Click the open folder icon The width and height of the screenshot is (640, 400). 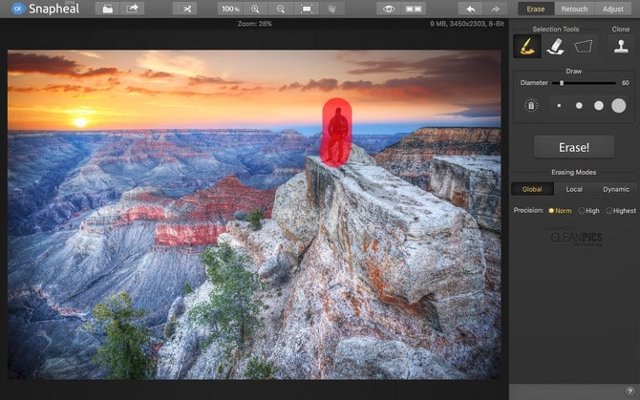[x=108, y=8]
